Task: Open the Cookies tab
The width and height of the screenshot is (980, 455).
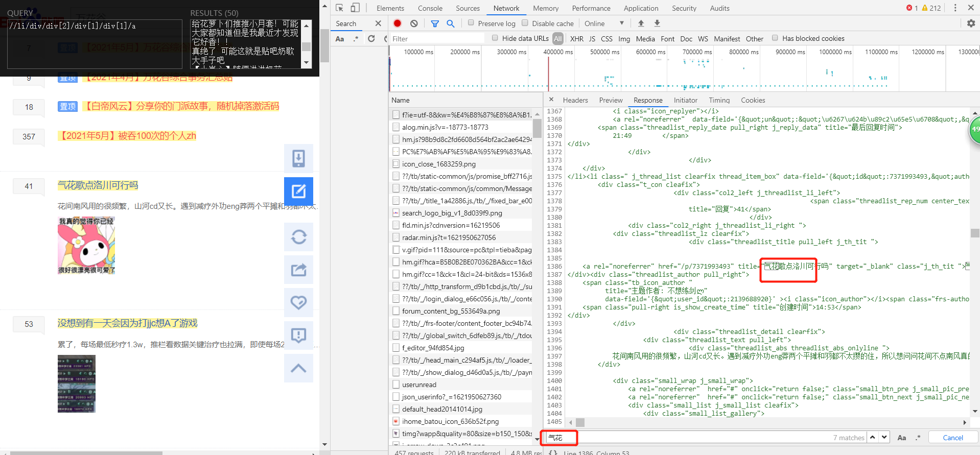Action: (x=753, y=100)
